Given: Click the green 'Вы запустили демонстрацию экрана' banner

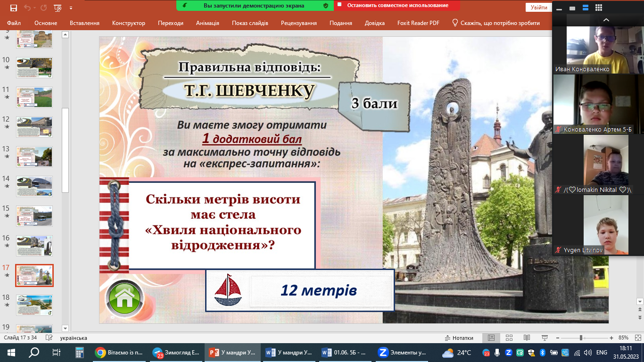Looking at the screenshot, I should 255,6.
